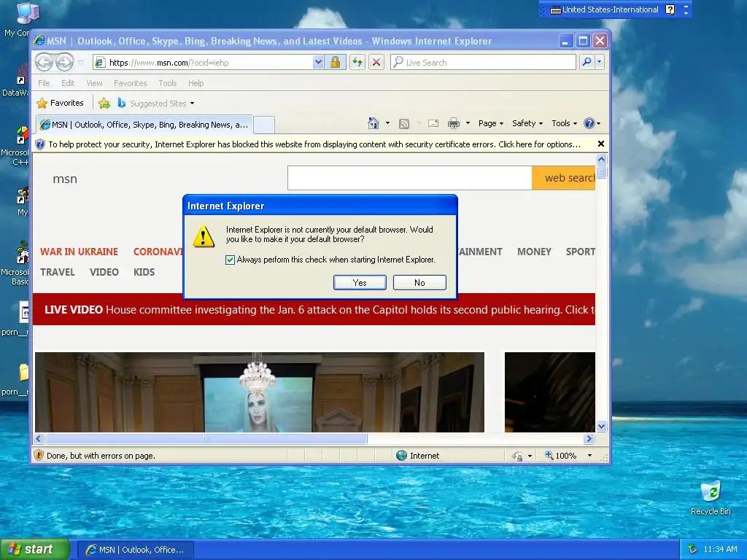The width and height of the screenshot is (747, 560).
Task: Open the Tools command bar dropdown
Action: (564, 123)
